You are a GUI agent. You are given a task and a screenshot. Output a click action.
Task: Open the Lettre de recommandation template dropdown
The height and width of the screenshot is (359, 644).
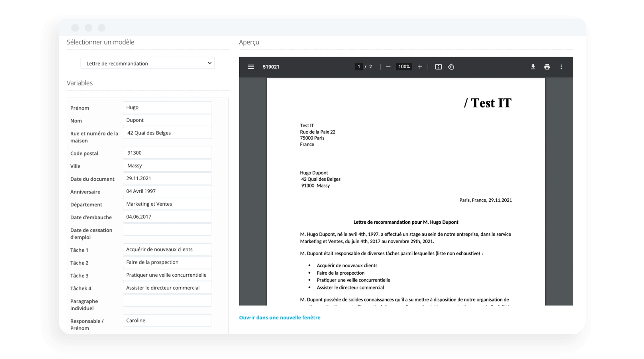[x=148, y=63]
